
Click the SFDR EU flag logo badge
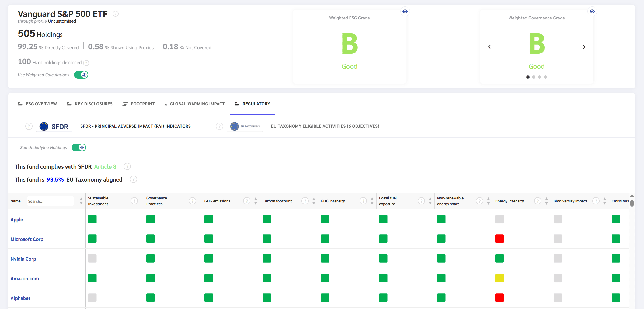(54, 126)
